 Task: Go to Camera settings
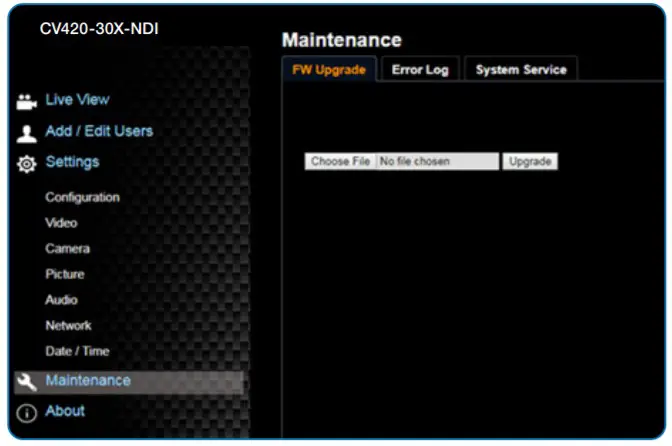click(x=67, y=248)
